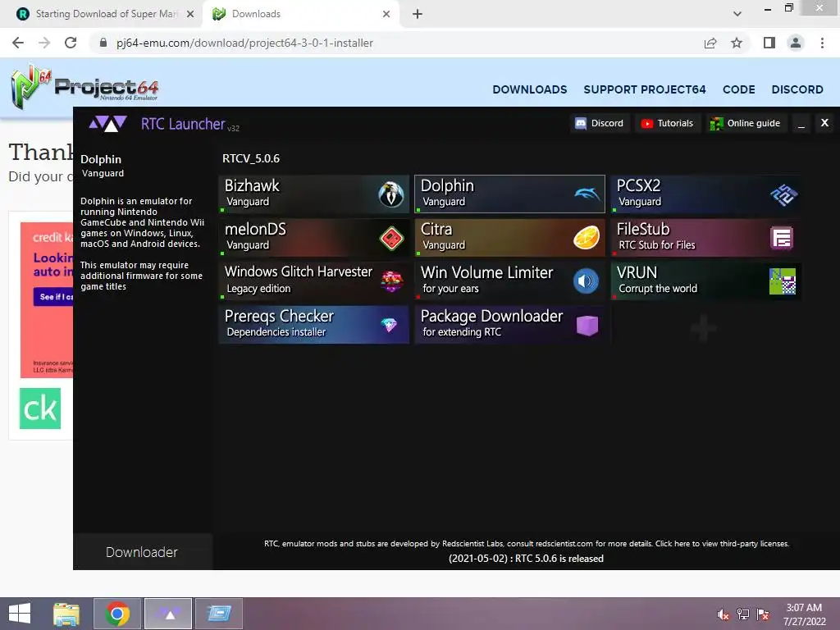Click the VRUN Corrupt the world text
Viewport: 840px width, 630px height.
point(658,288)
